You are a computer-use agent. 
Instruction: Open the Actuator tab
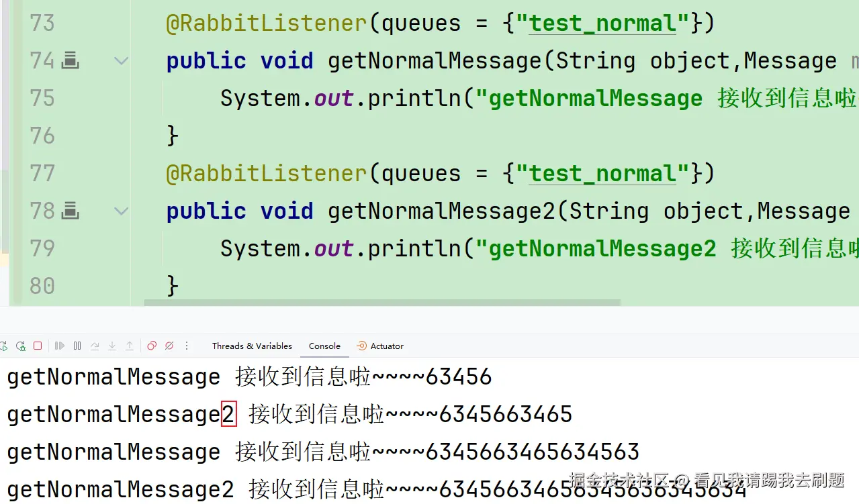(x=380, y=346)
